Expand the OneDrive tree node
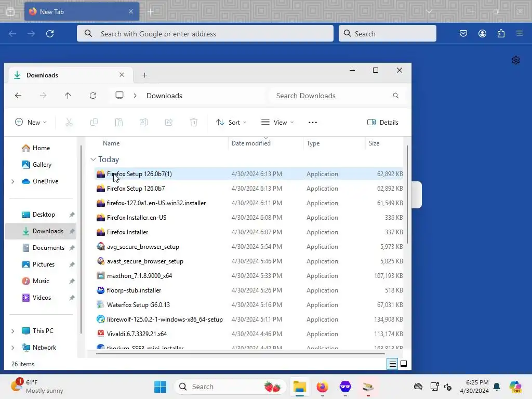The width and height of the screenshot is (532, 399). click(x=13, y=181)
